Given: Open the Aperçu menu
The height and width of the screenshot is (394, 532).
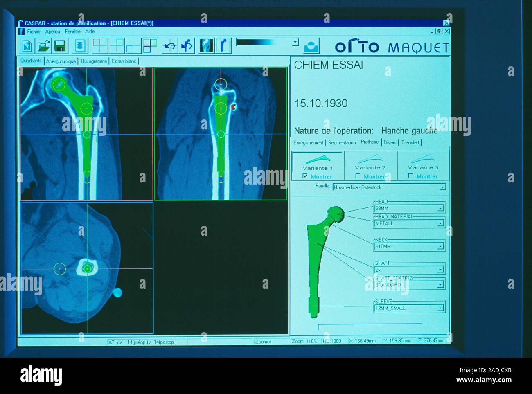Looking at the screenshot, I should 53,32.
